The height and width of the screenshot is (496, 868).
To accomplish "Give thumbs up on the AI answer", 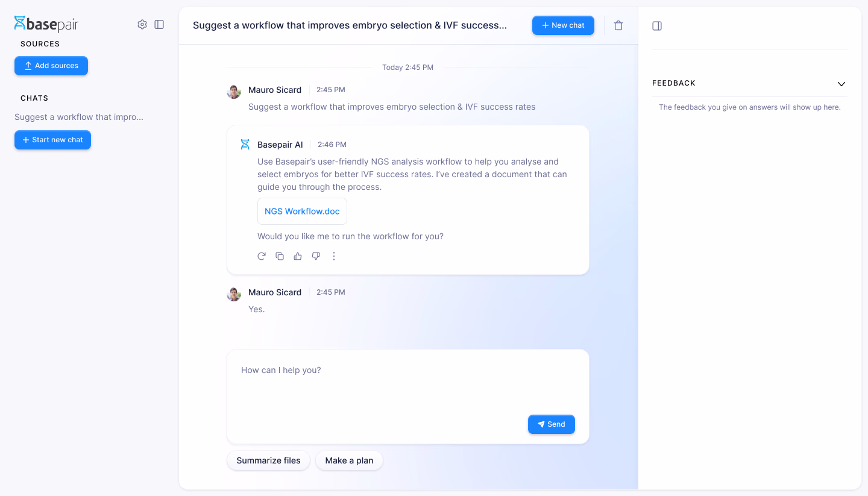I will [298, 256].
